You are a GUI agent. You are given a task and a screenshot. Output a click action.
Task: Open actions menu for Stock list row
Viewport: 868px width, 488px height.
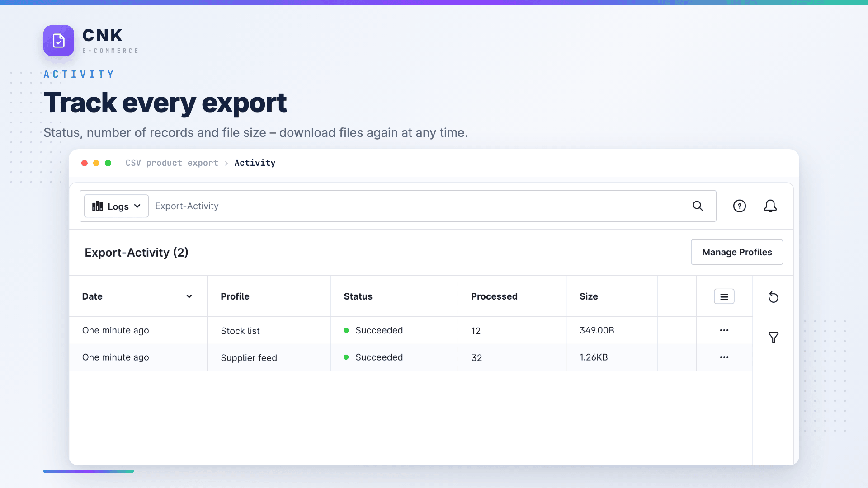coord(724,330)
